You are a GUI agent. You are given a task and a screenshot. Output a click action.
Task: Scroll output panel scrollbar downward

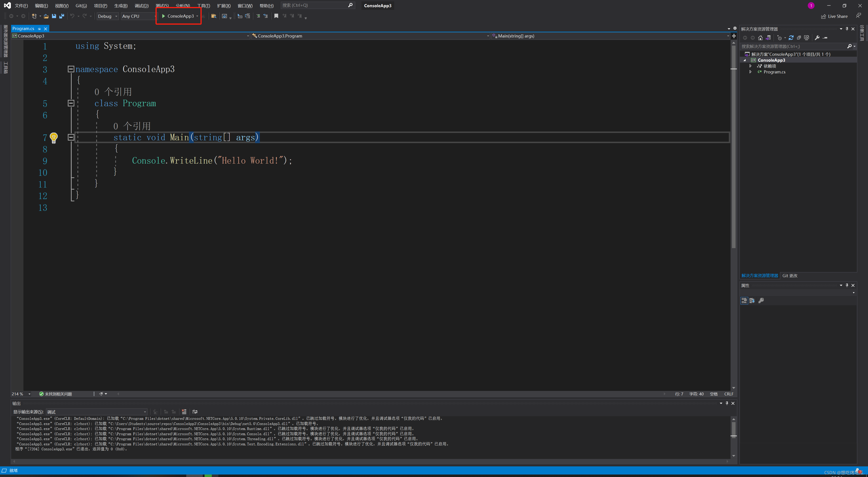tap(734, 455)
